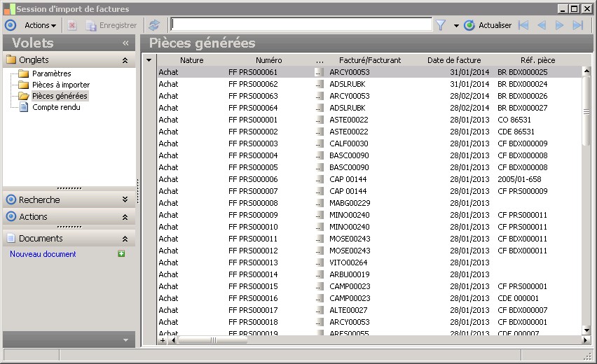Click the toolbar search input field
This screenshot has width=597, height=364.
coord(301,24)
